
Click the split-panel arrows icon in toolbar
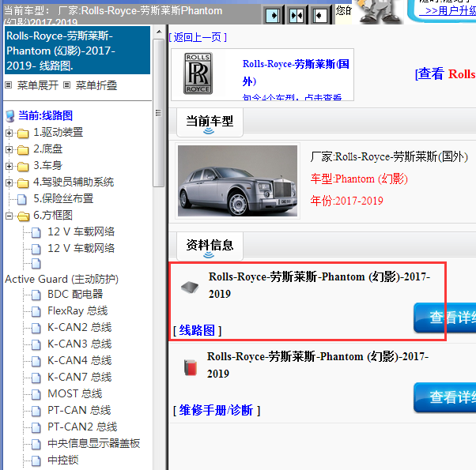(x=297, y=15)
